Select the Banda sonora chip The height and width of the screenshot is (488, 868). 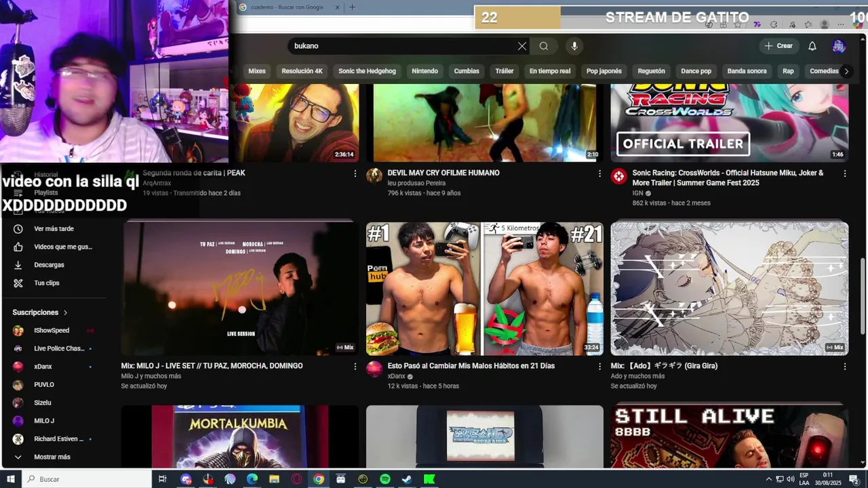(x=747, y=71)
